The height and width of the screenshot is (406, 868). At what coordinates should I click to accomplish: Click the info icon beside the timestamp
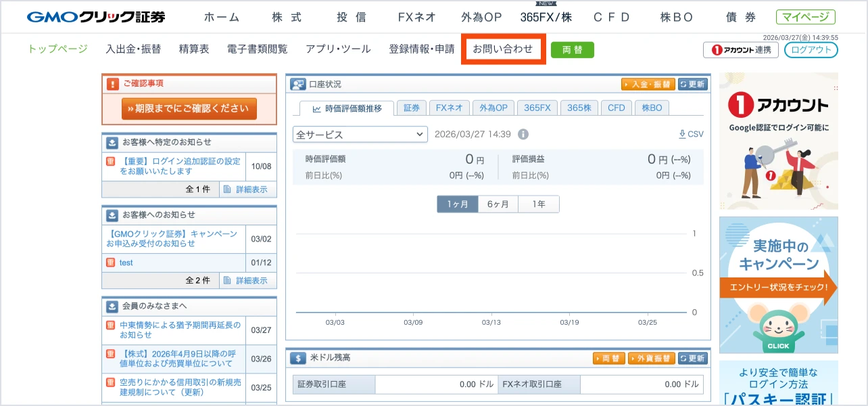523,134
